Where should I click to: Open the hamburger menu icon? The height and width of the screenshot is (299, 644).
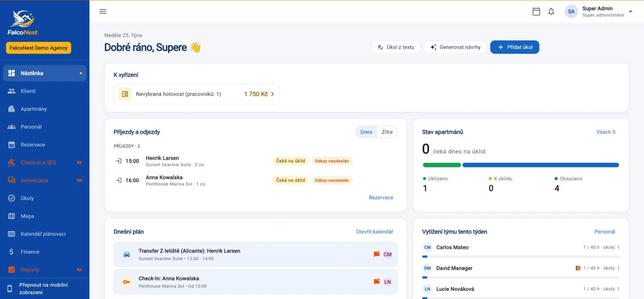coord(103,11)
